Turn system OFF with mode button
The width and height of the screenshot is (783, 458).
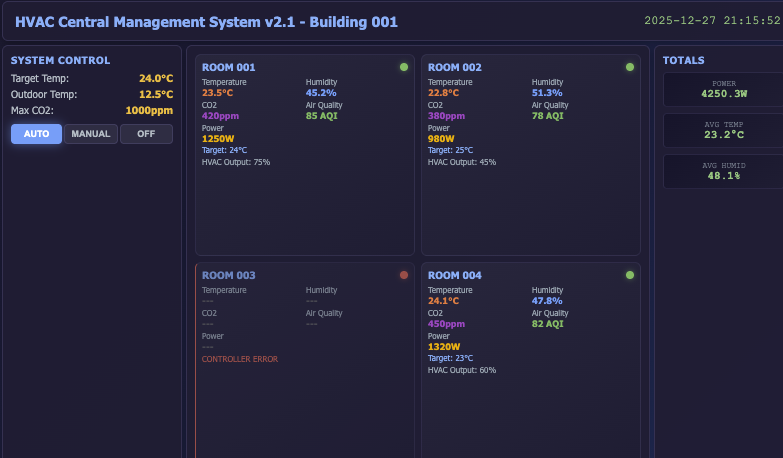[146, 134]
